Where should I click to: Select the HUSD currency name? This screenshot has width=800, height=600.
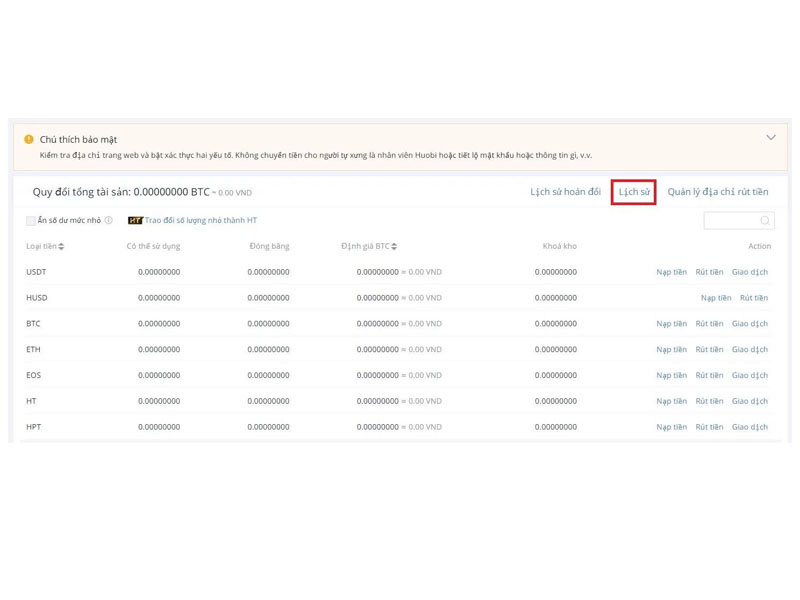click(x=37, y=298)
